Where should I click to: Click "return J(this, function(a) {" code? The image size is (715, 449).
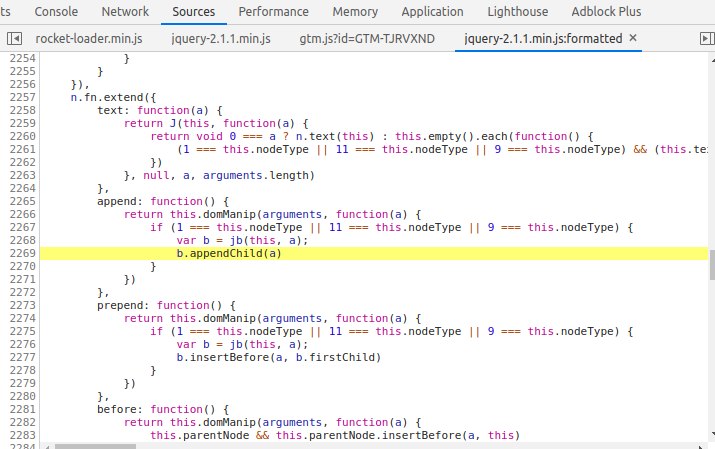216,124
